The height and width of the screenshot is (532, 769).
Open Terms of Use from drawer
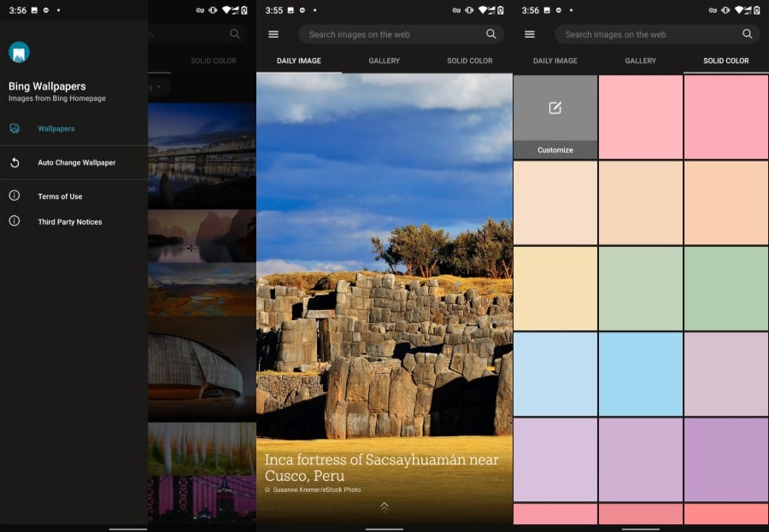pos(73,196)
